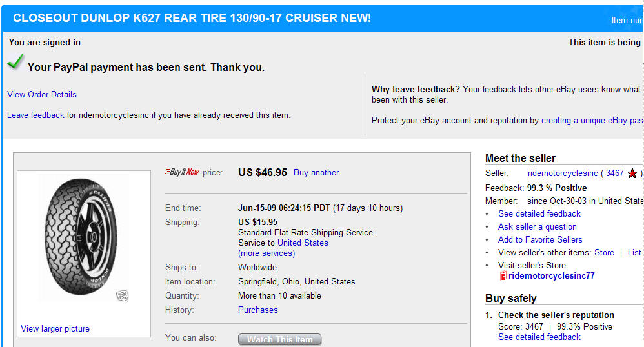Visit the ridemotorcyclesinc77 store link

tap(552, 275)
